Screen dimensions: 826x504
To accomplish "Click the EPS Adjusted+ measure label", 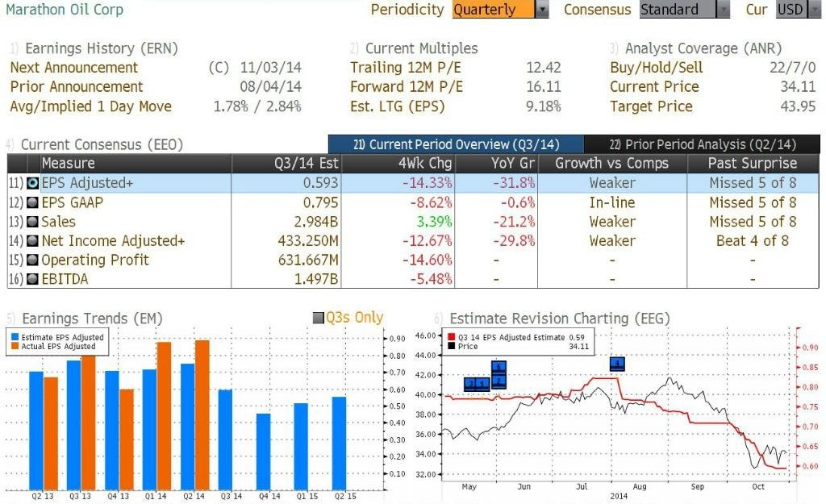I will 87,183.
